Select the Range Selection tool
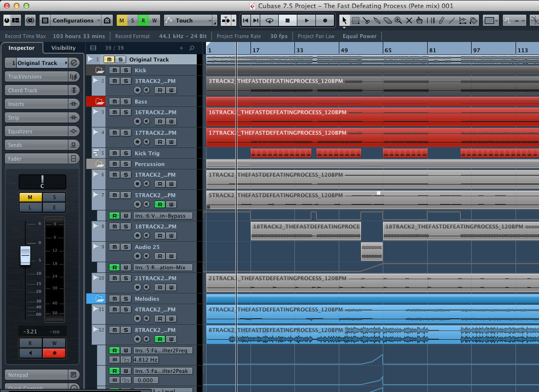Viewport: 539px width, 392px height. coord(355,21)
